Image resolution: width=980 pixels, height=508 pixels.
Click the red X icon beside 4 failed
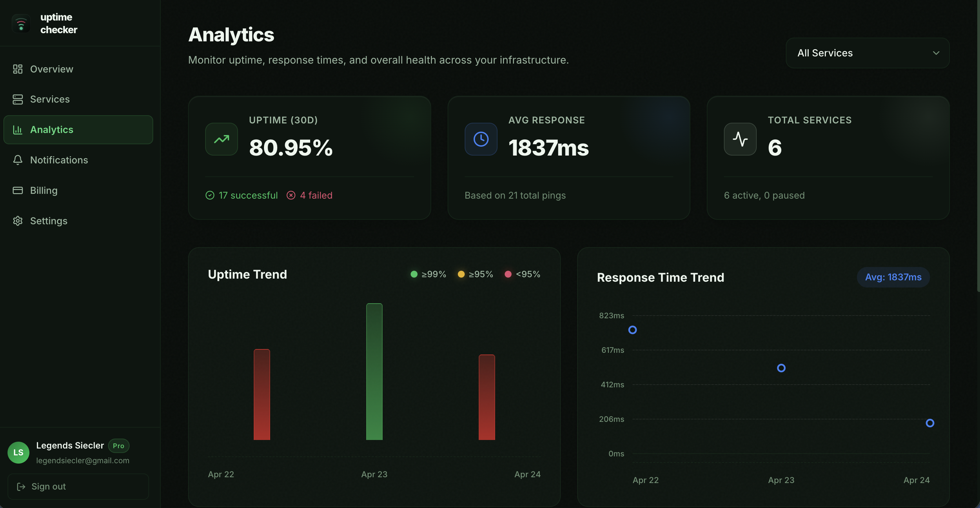(x=291, y=196)
